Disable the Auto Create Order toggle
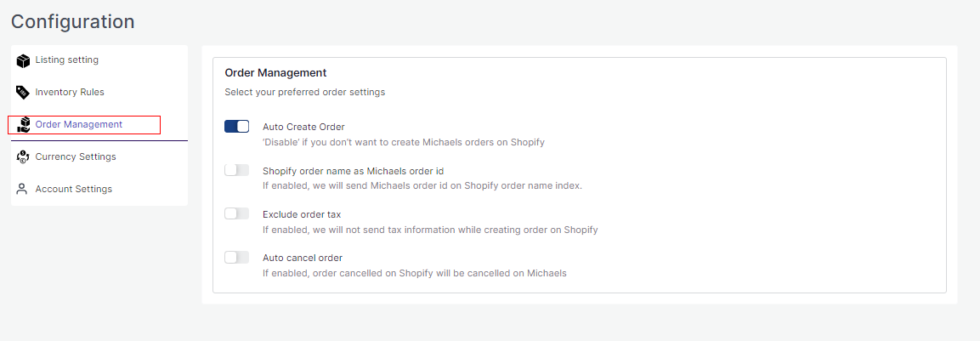 [236, 127]
